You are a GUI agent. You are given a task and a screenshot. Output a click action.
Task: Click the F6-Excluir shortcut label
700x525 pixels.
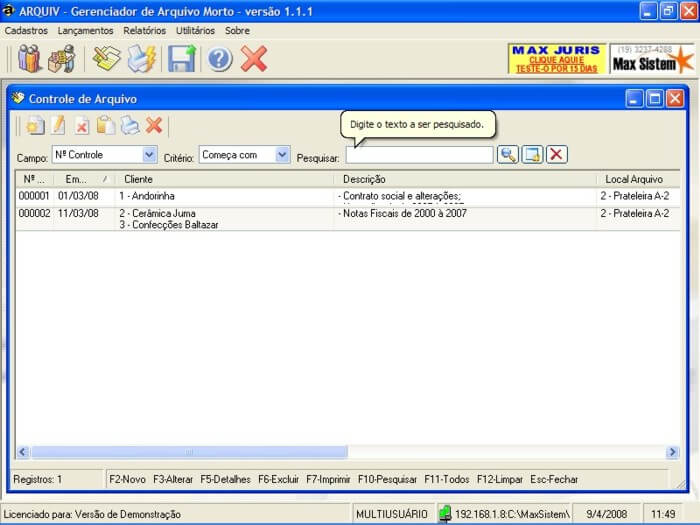coord(279,479)
